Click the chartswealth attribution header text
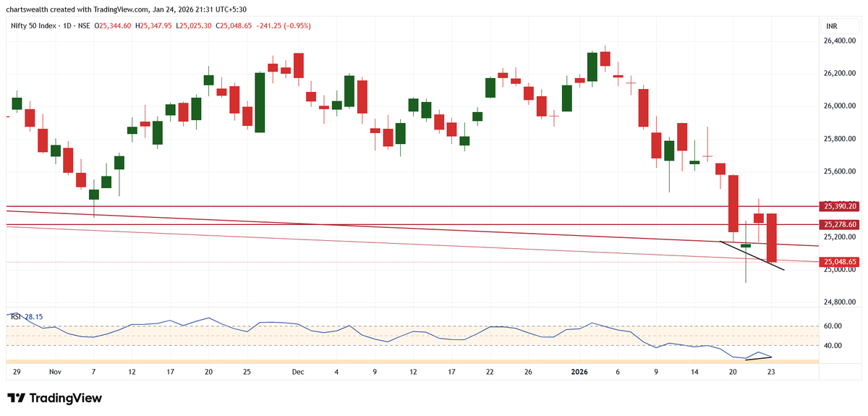The image size is (868, 416). pos(125,10)
